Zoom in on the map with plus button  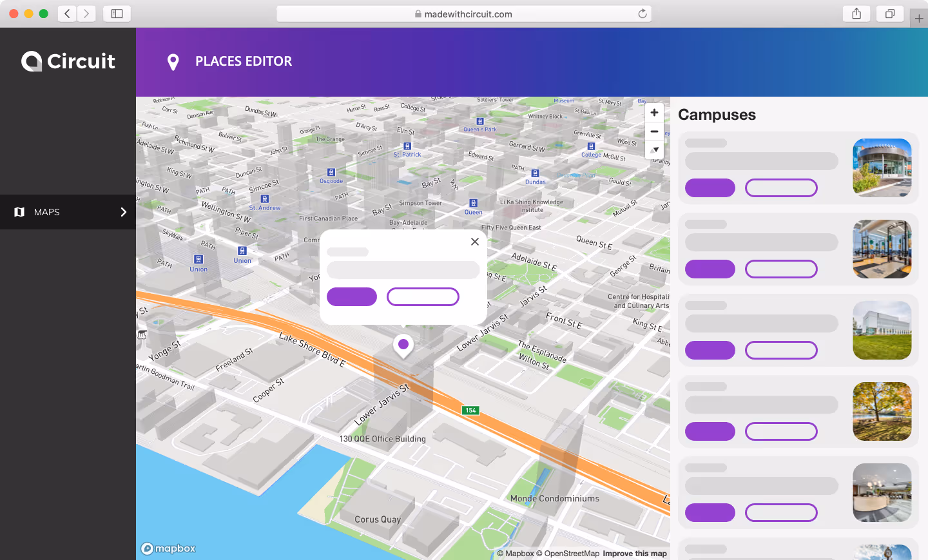pos(654,113)
